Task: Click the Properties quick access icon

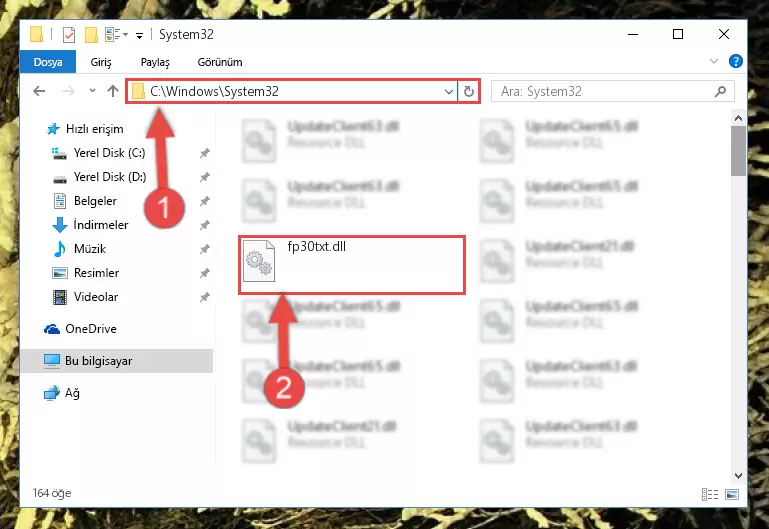Action: pyautogui.click(x=69, y=35)
